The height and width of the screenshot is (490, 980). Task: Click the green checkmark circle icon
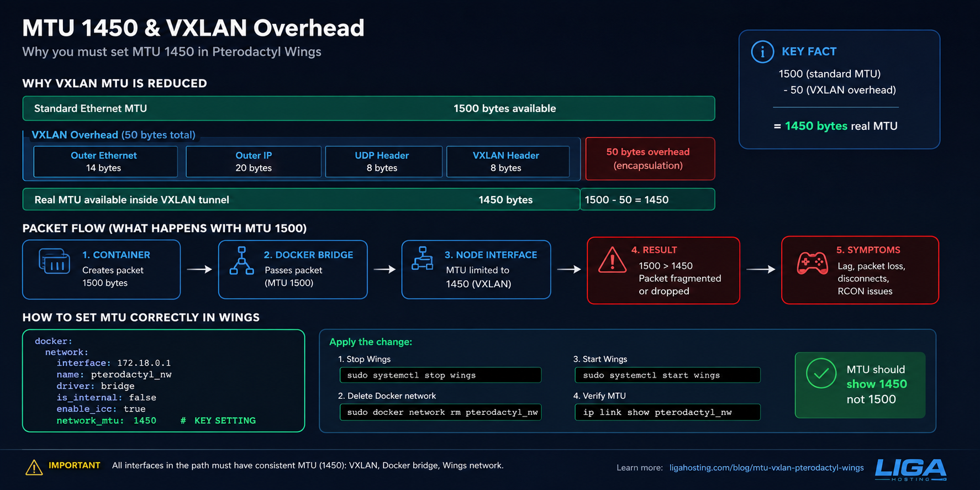pyautogui.click(x=821, y=373)
